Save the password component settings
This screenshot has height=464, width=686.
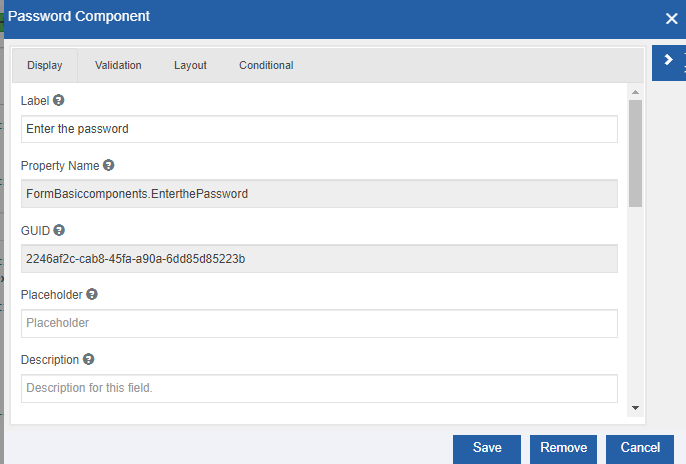point(487,449)
